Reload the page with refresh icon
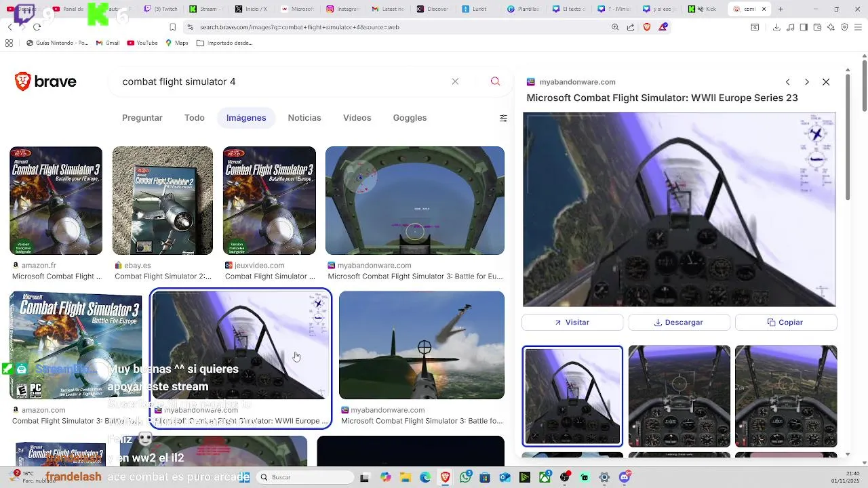 click(x=37, y=27)
